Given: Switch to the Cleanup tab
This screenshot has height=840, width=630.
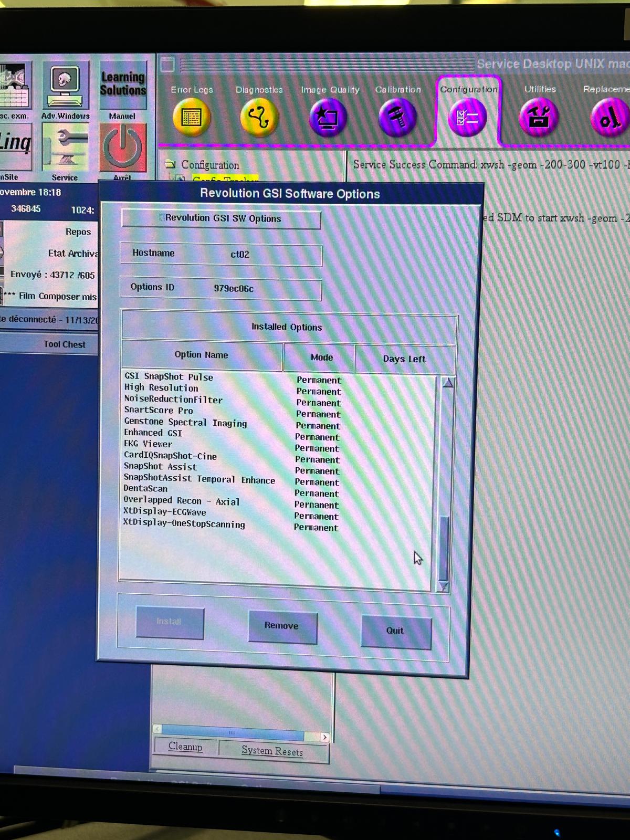Looking at the screenshot, I should pyautogui.click(x=185, y=747).
